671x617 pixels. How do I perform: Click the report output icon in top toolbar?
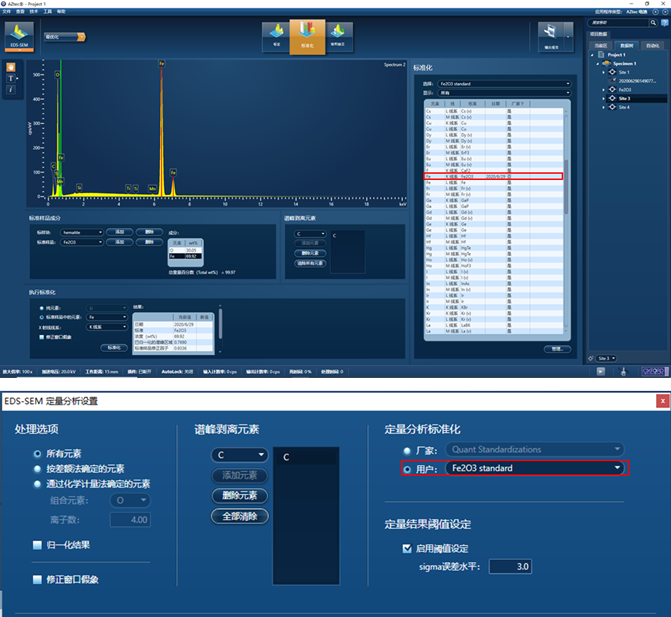(550, 38)
